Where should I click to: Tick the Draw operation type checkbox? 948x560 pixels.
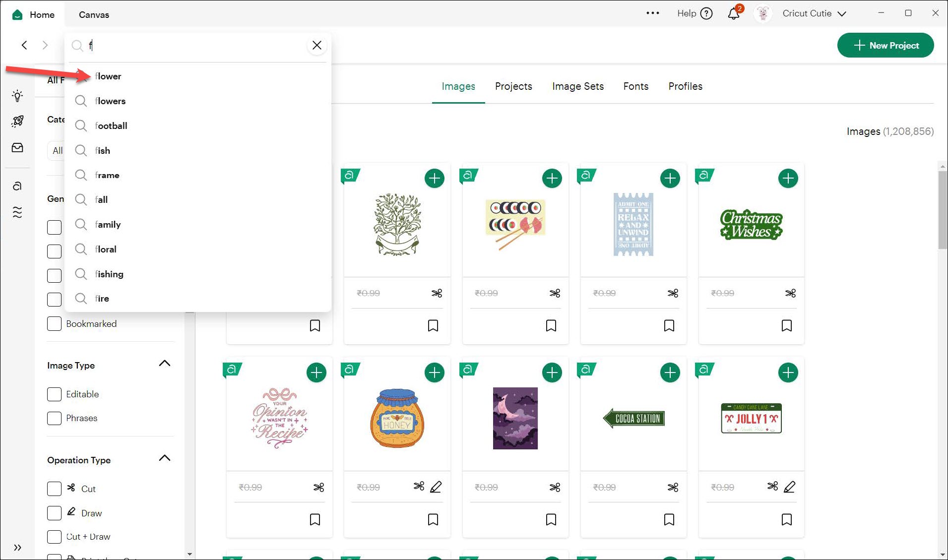point(54,513)
